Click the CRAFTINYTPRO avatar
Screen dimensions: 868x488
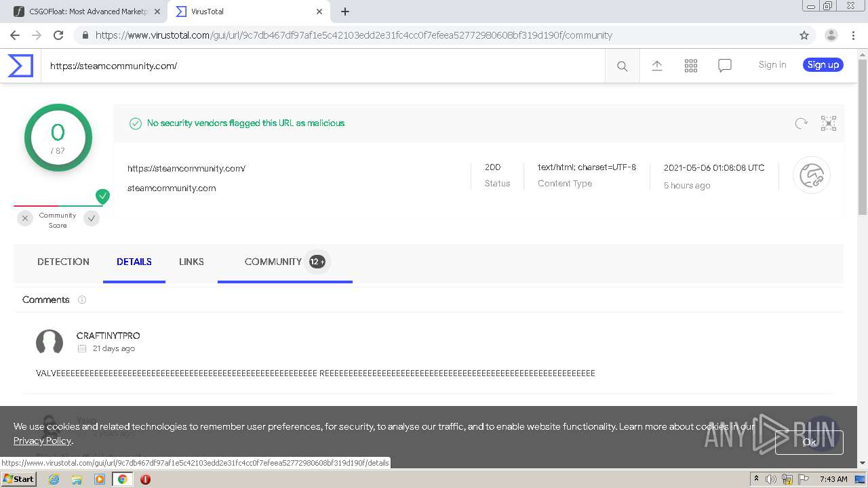click(x=50, y=342)
